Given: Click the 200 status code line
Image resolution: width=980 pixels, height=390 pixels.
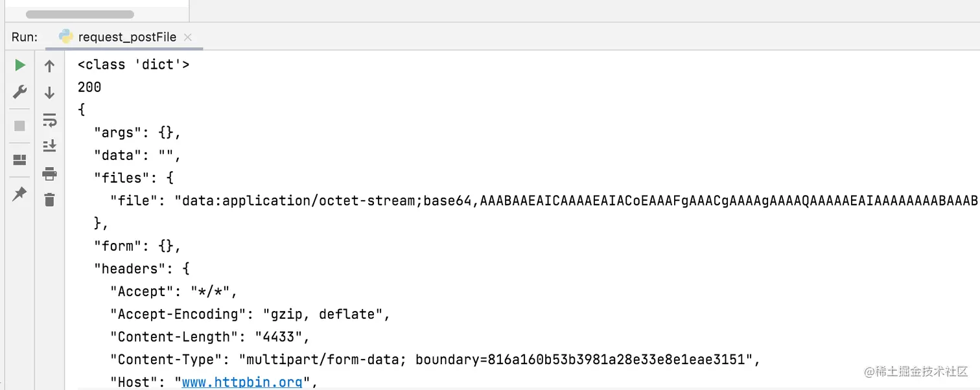Looking at the screenshot, I should click(x=89, y=87).
